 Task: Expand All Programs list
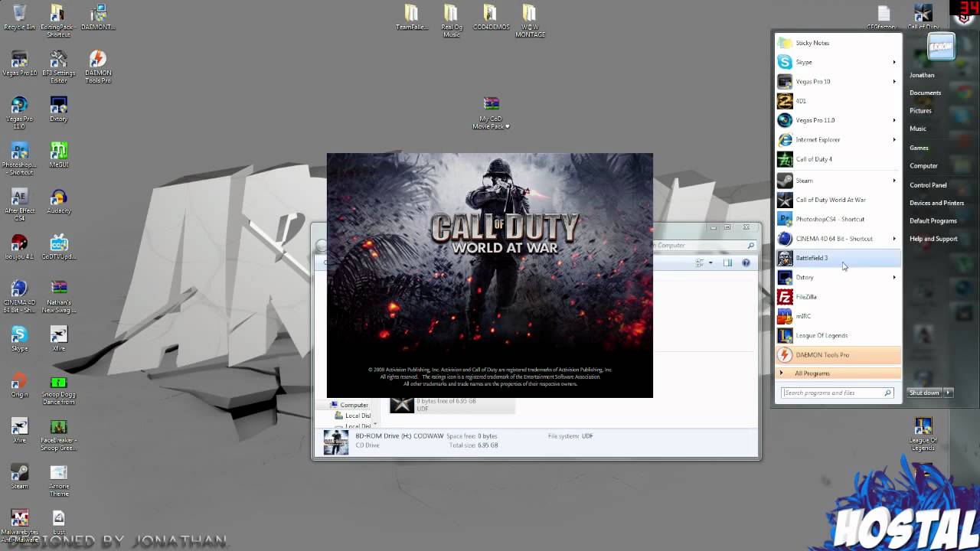tap(838, 373)
